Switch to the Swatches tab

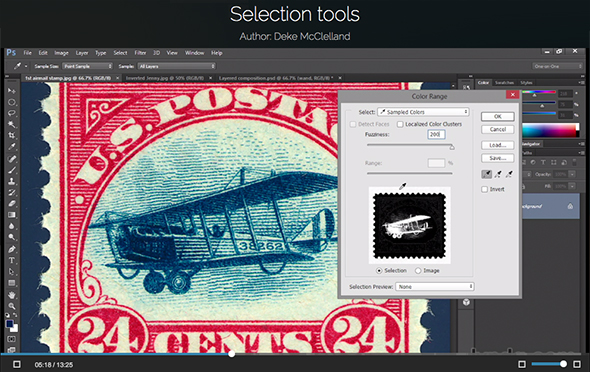(x=504, y=83)
